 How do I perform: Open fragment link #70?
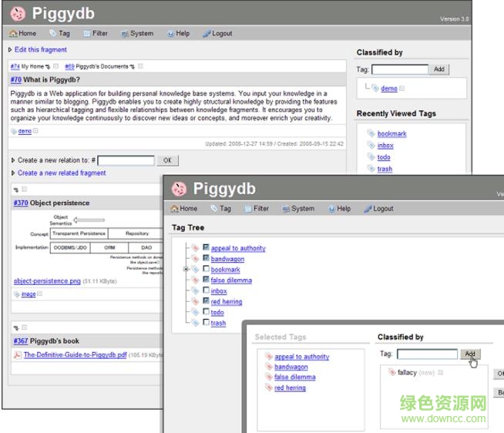16,79
